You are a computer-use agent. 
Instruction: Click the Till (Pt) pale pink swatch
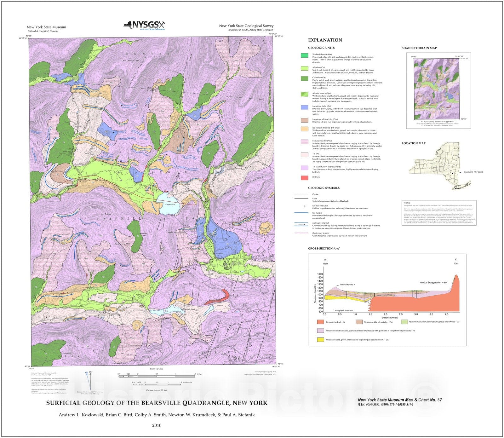click(304, 155)
